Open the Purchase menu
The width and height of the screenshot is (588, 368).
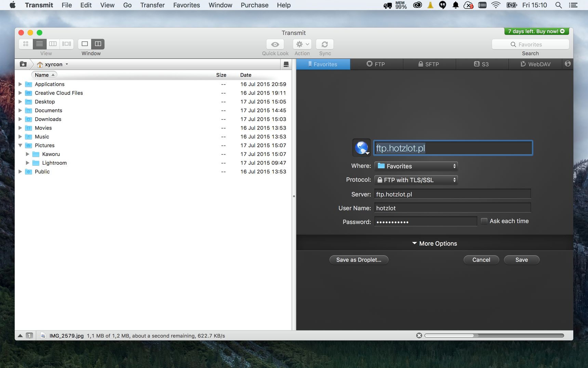255,5
